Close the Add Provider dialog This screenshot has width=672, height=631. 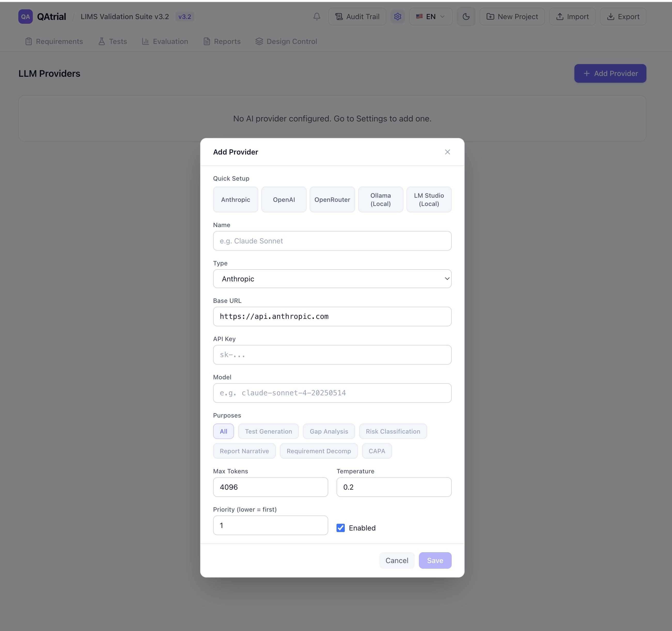pos(447,152)
